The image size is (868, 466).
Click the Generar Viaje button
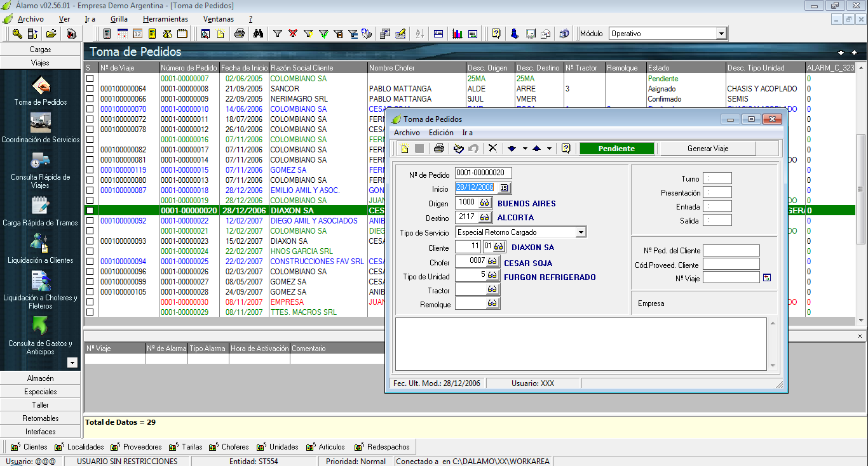708,149
